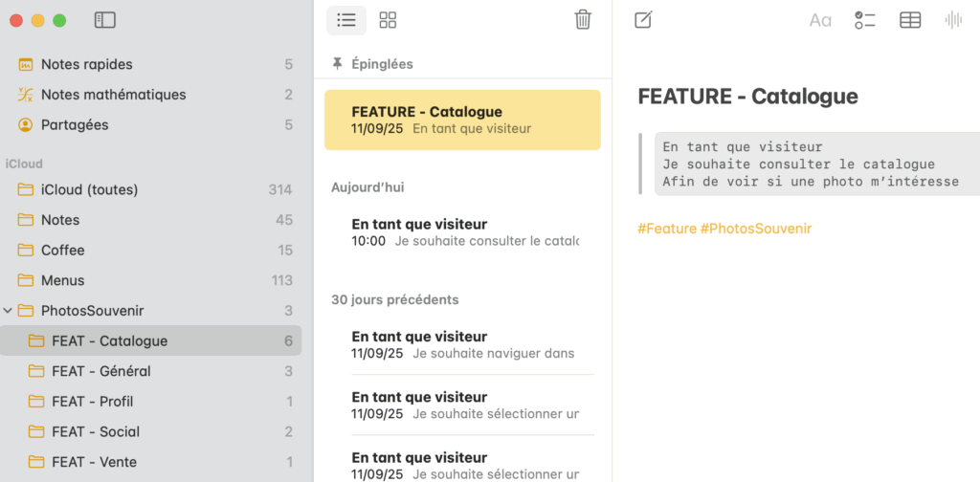Screen dimensions: 980x482
Task: Create a new note with compose icon
Action: 643,20
